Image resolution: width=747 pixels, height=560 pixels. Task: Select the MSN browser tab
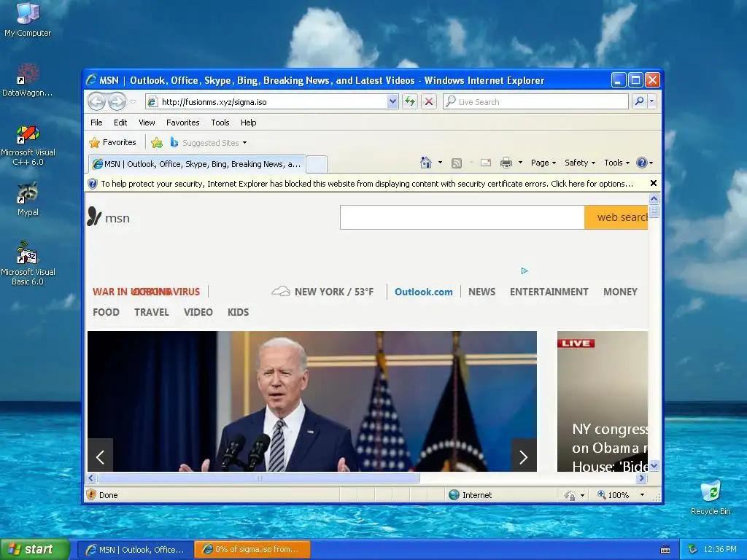coord(197,164)
